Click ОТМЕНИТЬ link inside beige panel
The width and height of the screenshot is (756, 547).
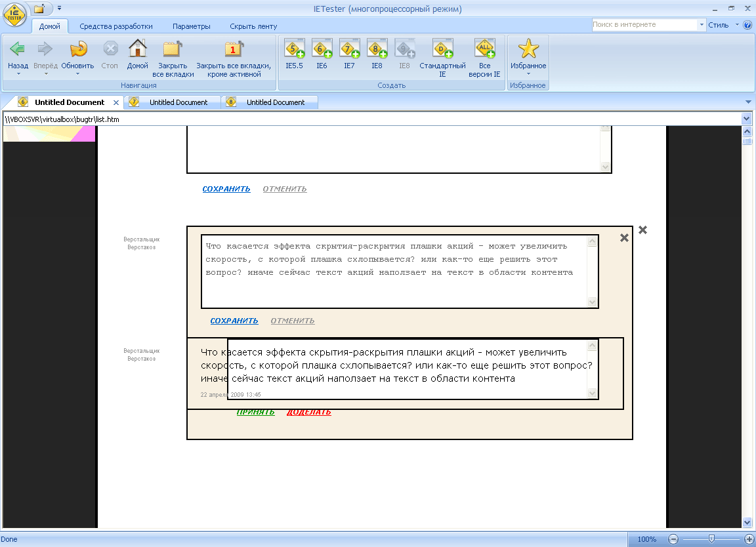[292, 321]
